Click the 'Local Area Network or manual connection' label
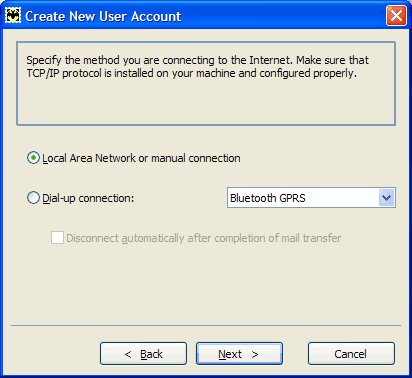The height and width of the screenshot is (378, 412). point(141,158)
